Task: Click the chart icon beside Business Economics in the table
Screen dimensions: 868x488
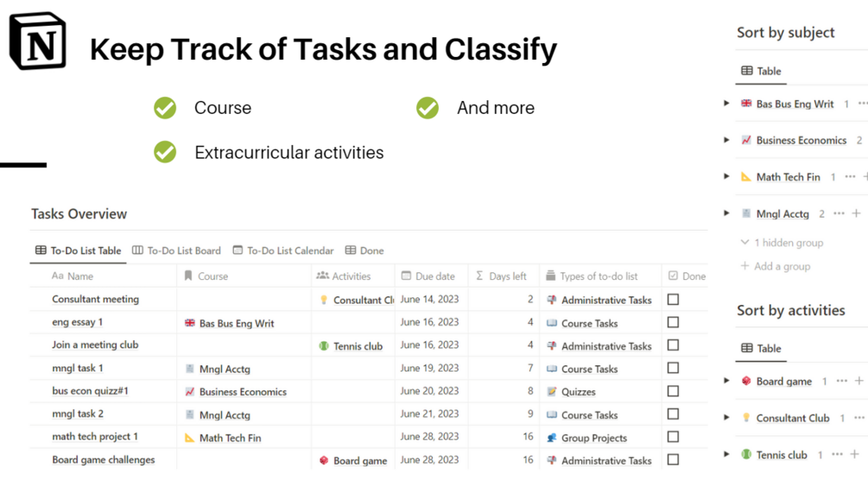Action: pyautogui.click(x=190, y=391)
